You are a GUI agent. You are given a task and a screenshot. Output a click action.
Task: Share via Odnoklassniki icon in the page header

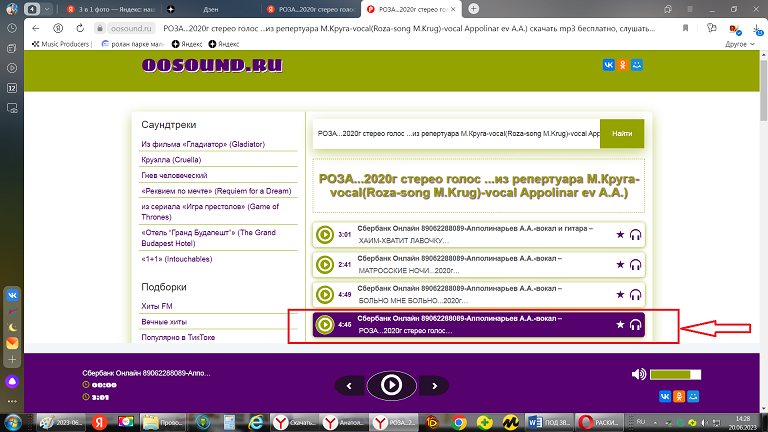[623, 65]
